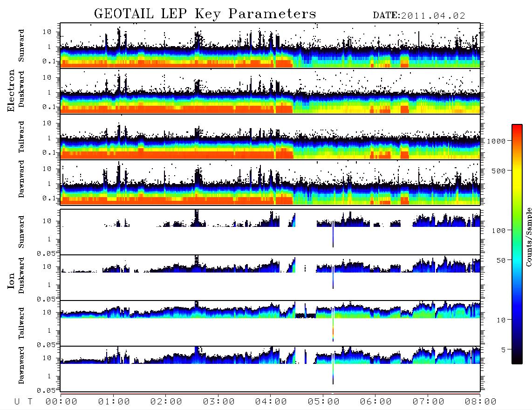
Task: Select the Electron "Sunward" panel label
Action: click(21, 46)
